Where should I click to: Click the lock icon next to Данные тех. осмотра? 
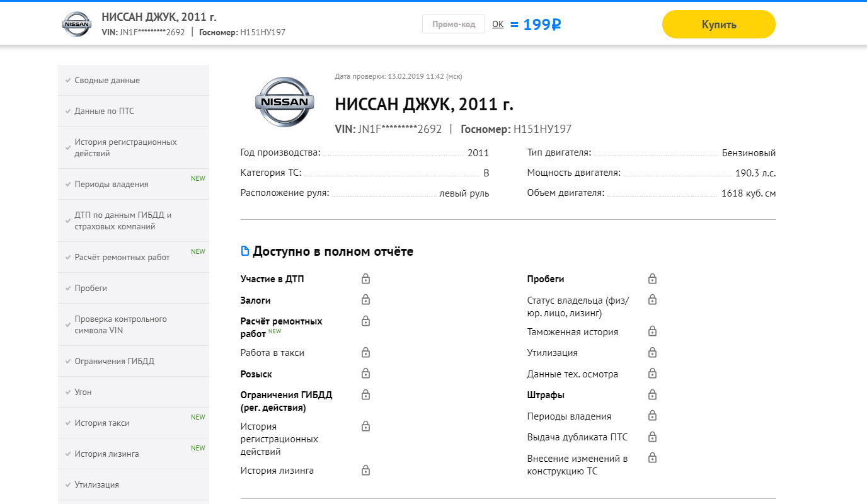[653, 374]
